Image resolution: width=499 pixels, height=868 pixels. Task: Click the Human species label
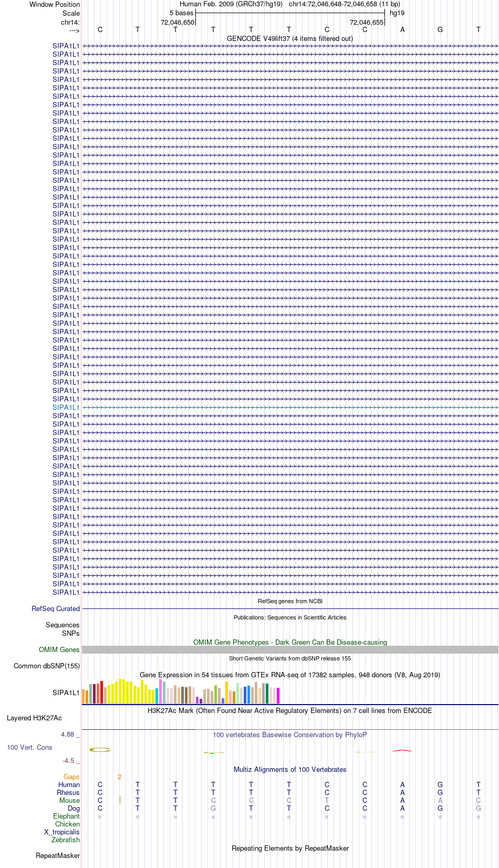pos(69,785)
